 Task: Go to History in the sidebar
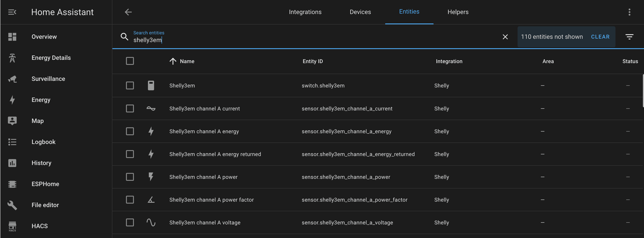tap(41, 163)
